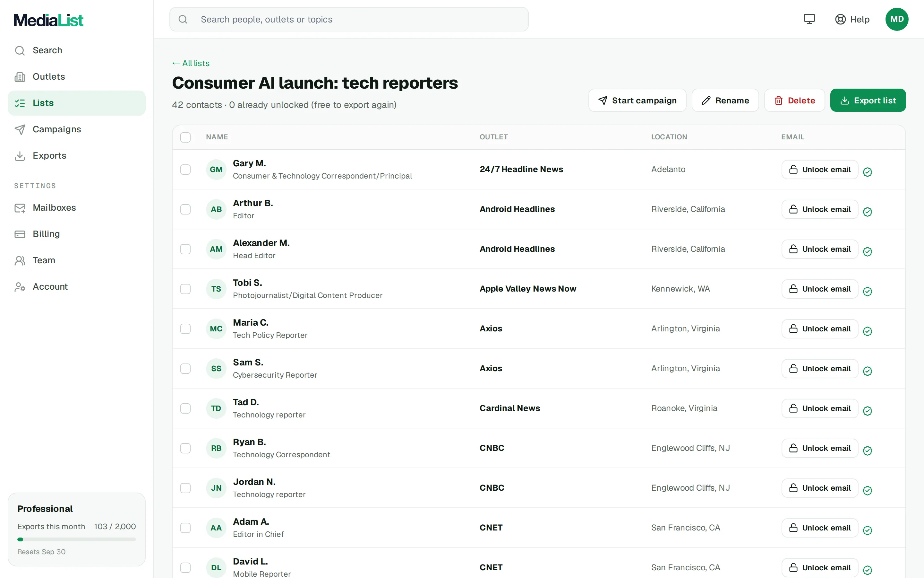Click verified checkmark icon for Gary M.
Image resolution: width=924 pixels, height=578 pixels.
(868, 172)
